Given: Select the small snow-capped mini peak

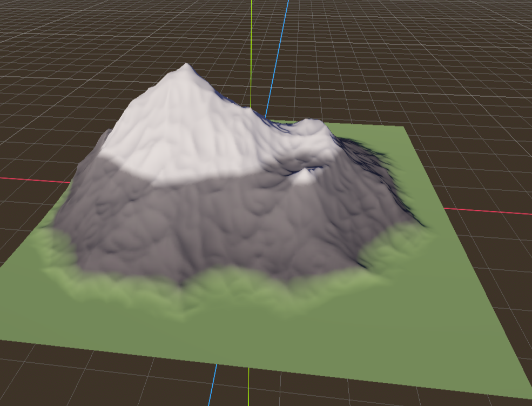Looking at the screenshot, I should 304,176.
